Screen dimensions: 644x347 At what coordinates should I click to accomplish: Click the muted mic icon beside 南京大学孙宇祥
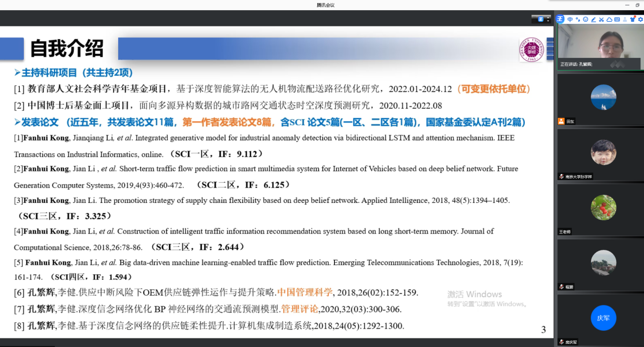point(561,177)
